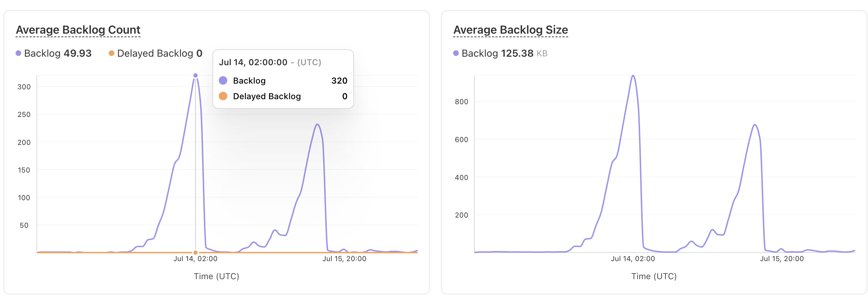This screenshot has height=299, width=868.
Task: Click the 800 y-axis label in Size chart
Action: [x=461, y=102]
